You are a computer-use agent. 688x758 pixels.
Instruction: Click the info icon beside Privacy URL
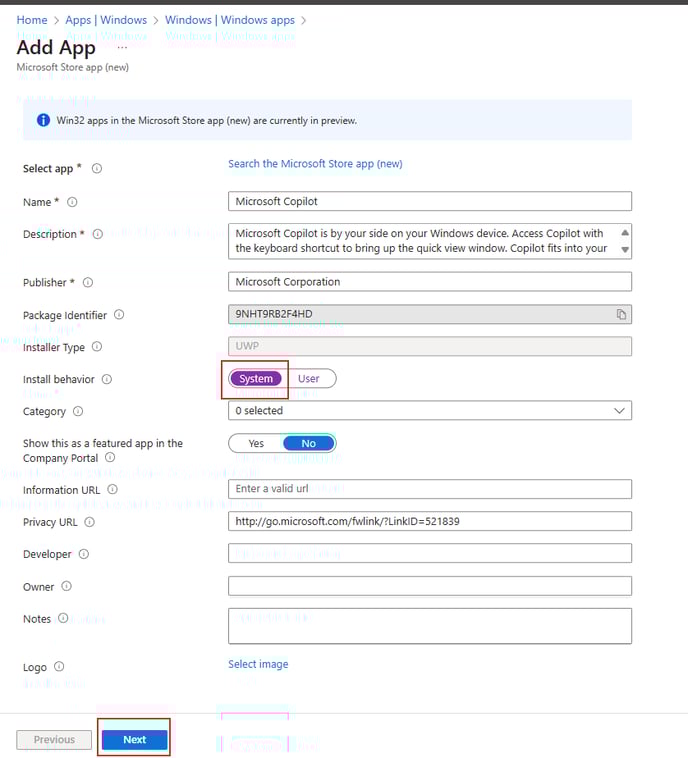[89, 522]
